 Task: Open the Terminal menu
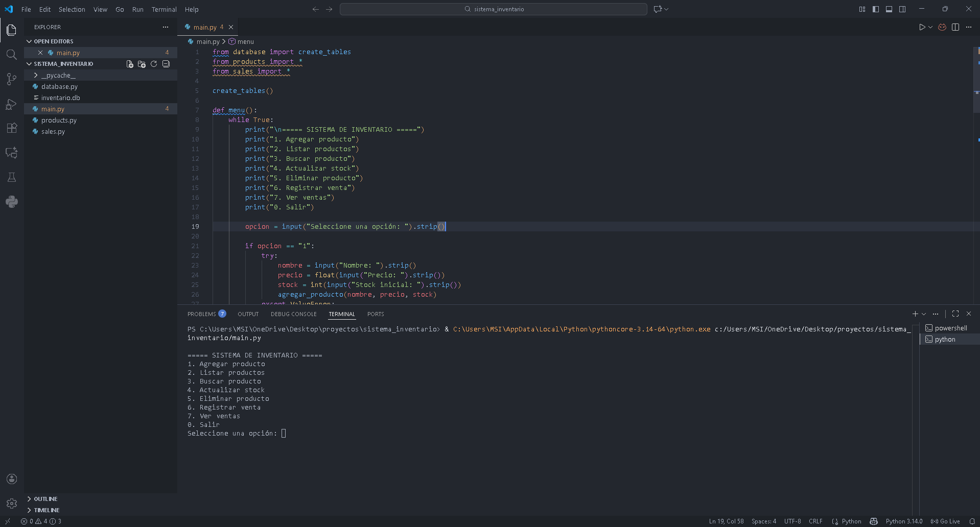click(164, 9)
